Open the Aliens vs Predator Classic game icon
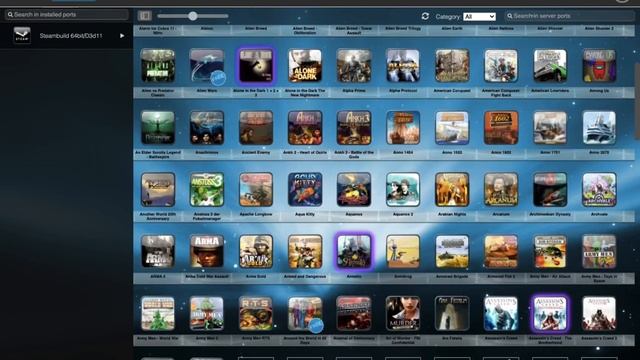Viewport: 640px width, 360px height. 158,66
